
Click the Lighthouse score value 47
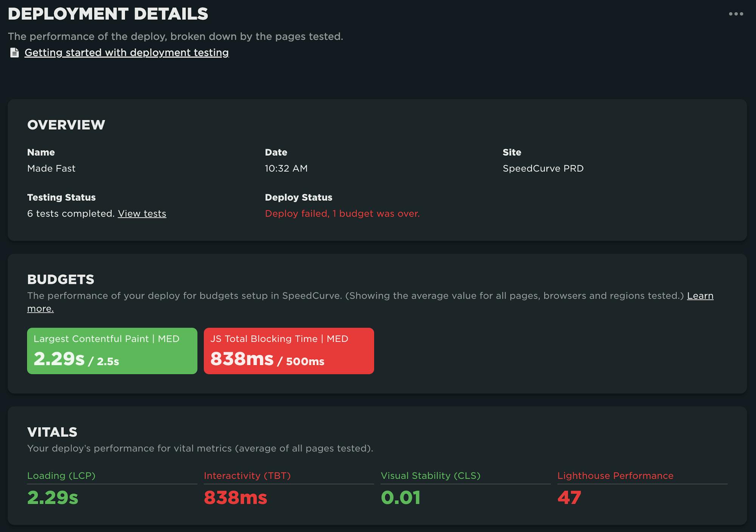pos(569,498)
